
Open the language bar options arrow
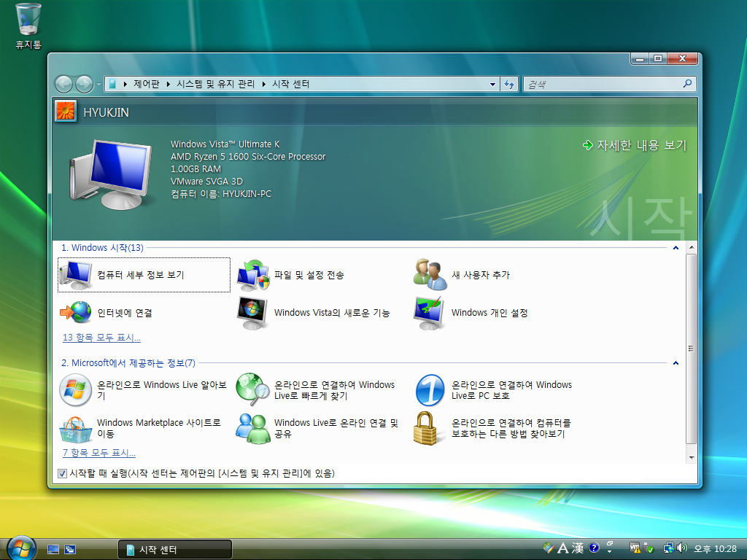coord(609,551)
